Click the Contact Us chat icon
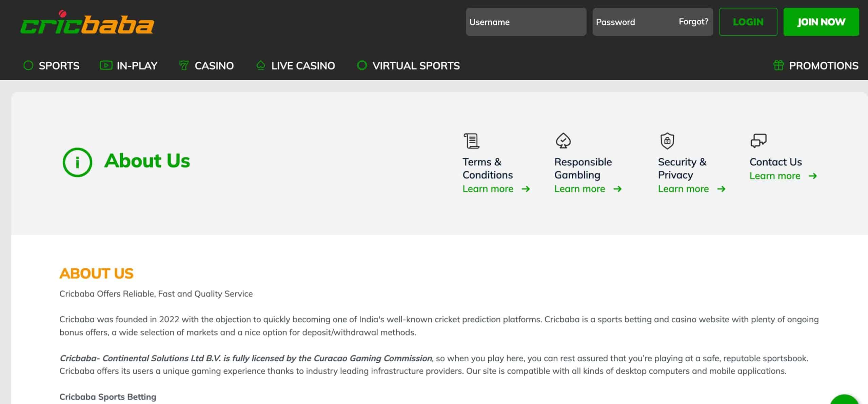This screenshot has width=868, height=404. coord(758,141)
